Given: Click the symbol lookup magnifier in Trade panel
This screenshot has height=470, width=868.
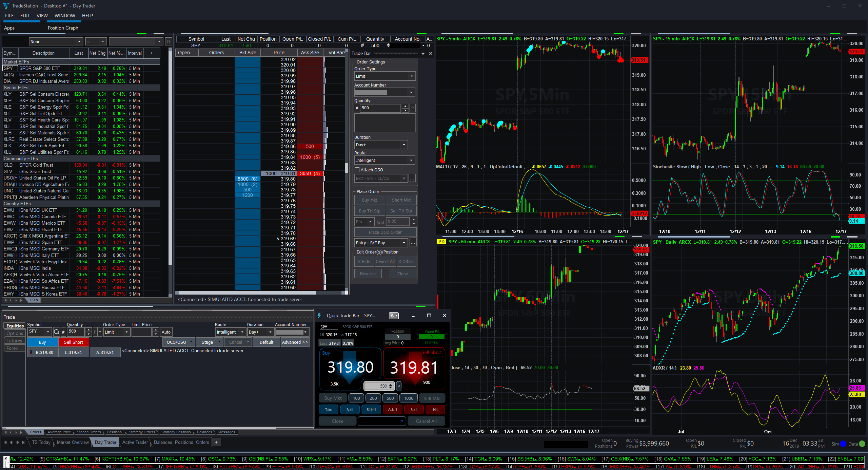Looking at the screenshot, I should click(57, 332).
